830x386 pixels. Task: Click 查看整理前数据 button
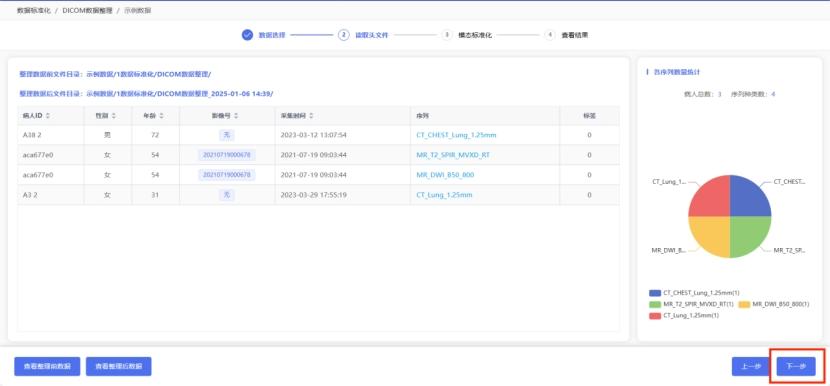[47, 366]
